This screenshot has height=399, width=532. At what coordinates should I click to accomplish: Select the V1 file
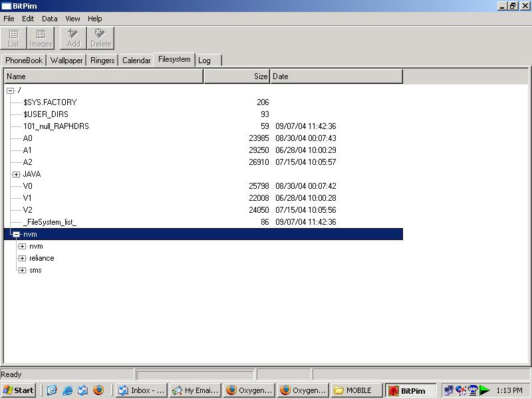click(x=27, y=198)
